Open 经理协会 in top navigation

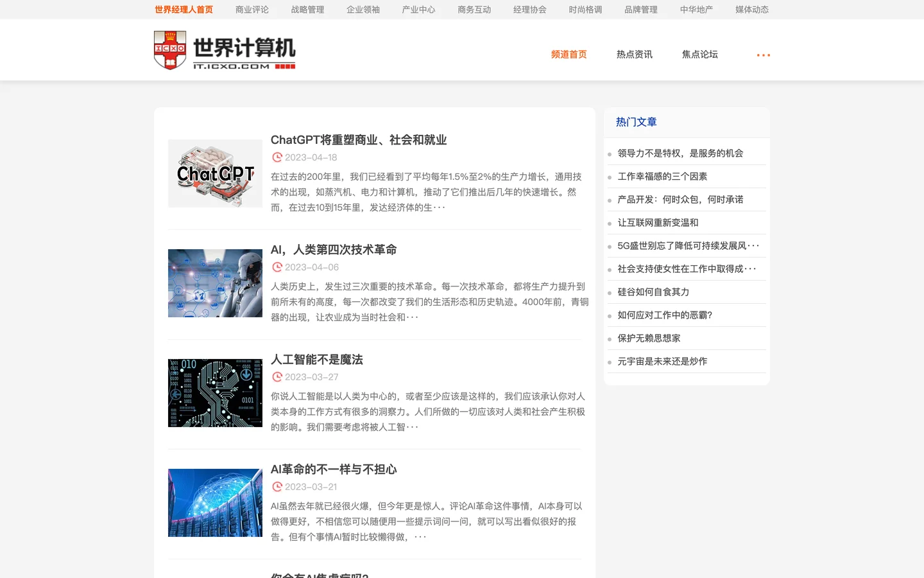[x=530, y=10]
